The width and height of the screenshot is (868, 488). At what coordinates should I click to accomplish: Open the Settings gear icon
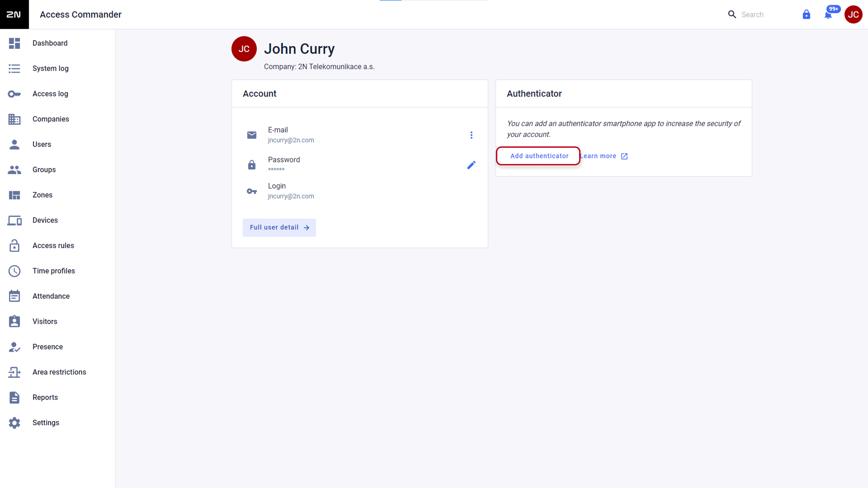click(x=14, y=423)
